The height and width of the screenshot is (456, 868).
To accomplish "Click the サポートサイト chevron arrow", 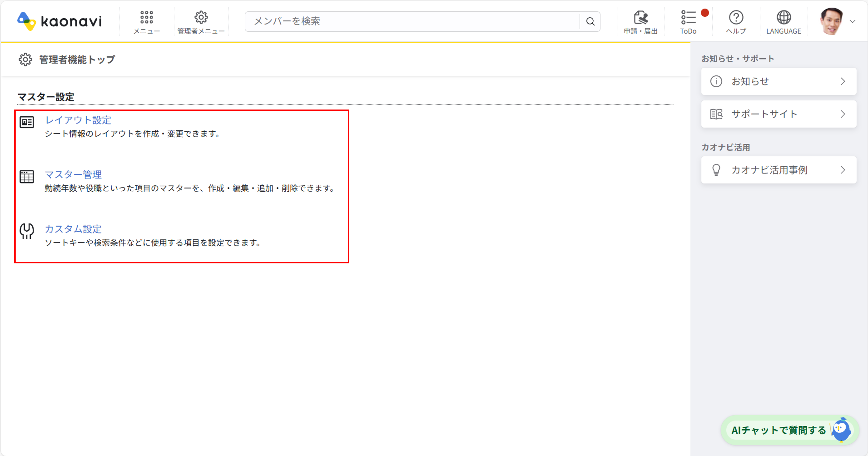I will [x=843, y=114].
